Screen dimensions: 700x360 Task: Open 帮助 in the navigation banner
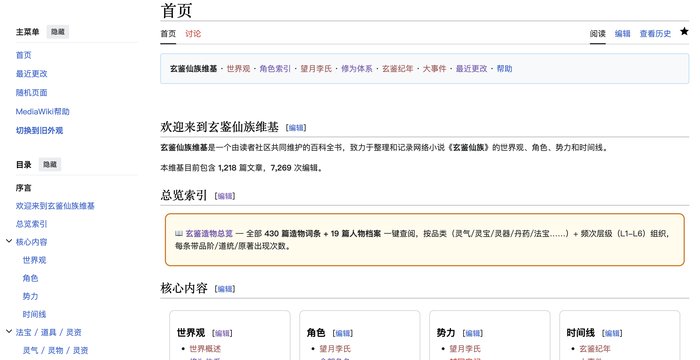(x=504, y=68)
